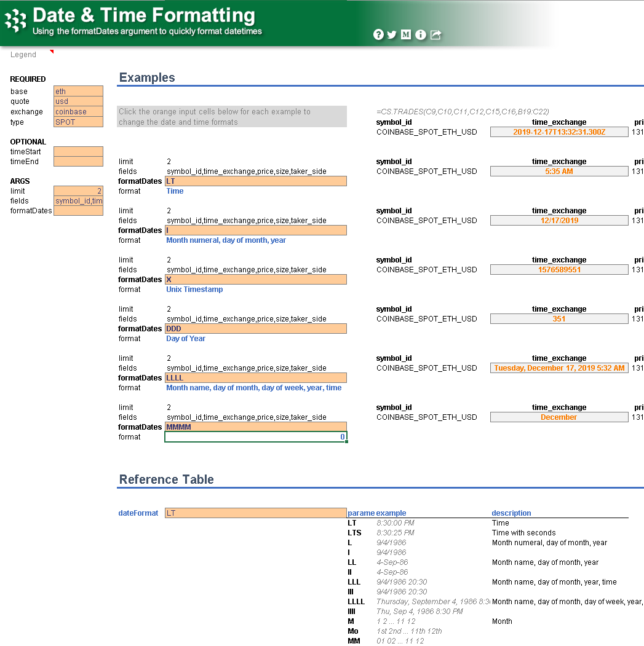Open the help icon in the header
Viewport: 644px width, 646px height.
pyautogui.click(x=379, y=34)
